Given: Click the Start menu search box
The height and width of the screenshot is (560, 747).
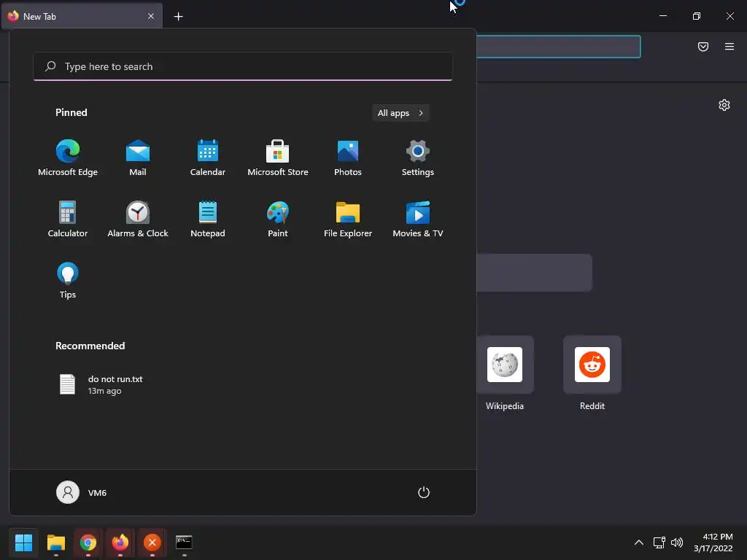Looking at the screenshot, I should (x=243, y=66).
